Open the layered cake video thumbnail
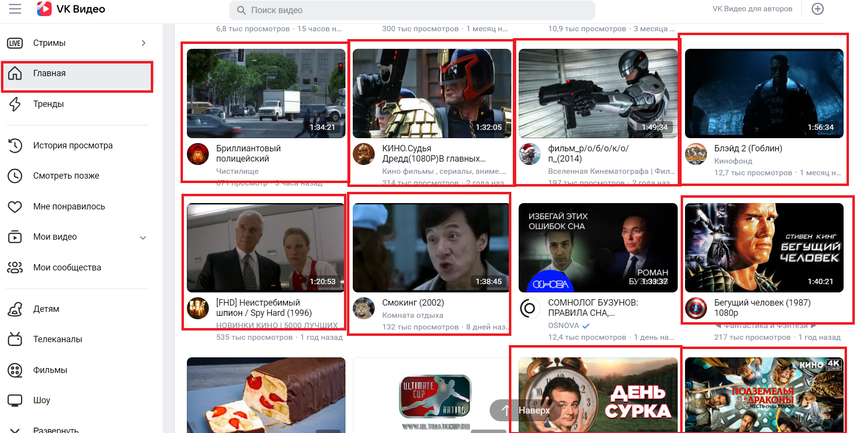Image resolution: width=868 pixels, height=433 pixels. [x=266, y=395]
